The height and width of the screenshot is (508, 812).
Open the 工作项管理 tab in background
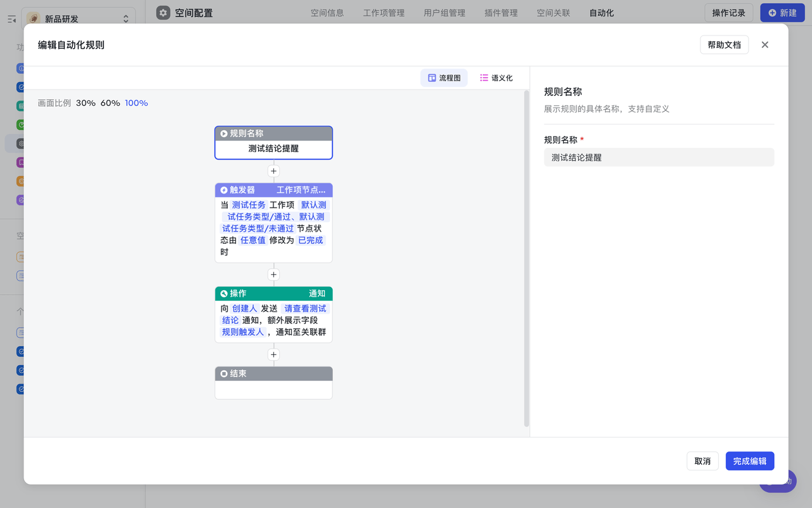coord(384,13)
